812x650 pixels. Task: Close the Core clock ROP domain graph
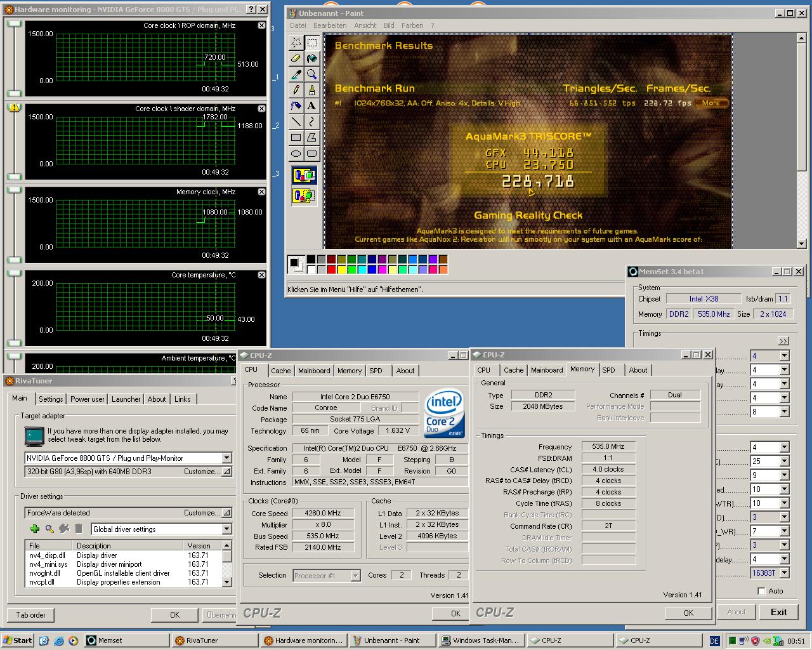[261, 25]
